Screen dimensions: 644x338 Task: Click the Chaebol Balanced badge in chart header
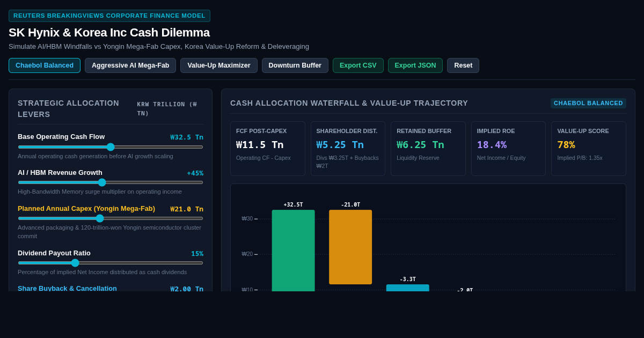588,103
